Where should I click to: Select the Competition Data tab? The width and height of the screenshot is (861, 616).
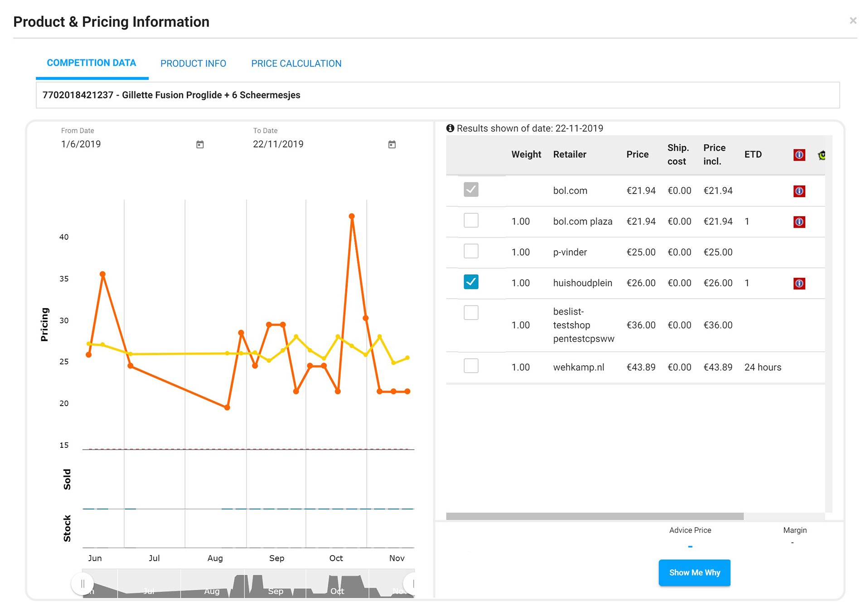(x=92, y=63)
